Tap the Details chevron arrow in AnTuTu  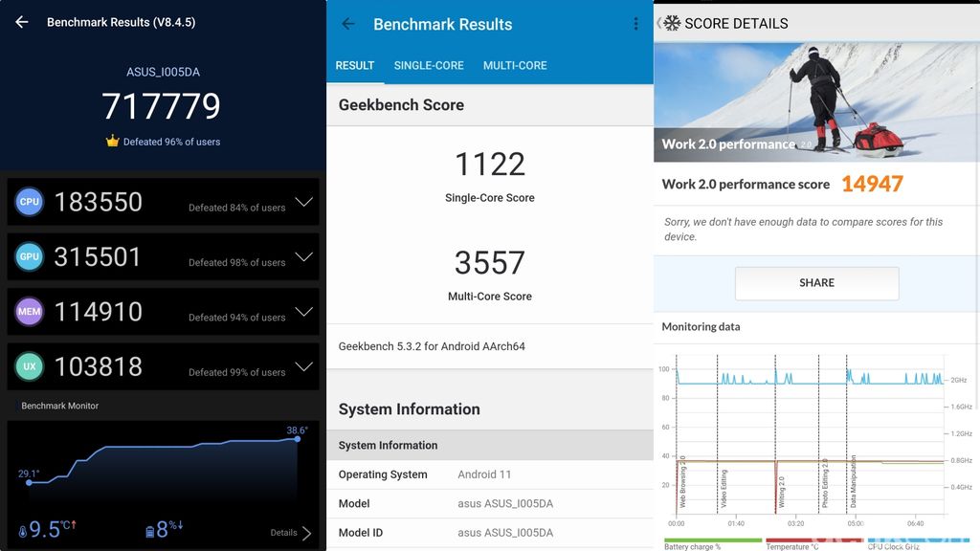tap(306, 533)
